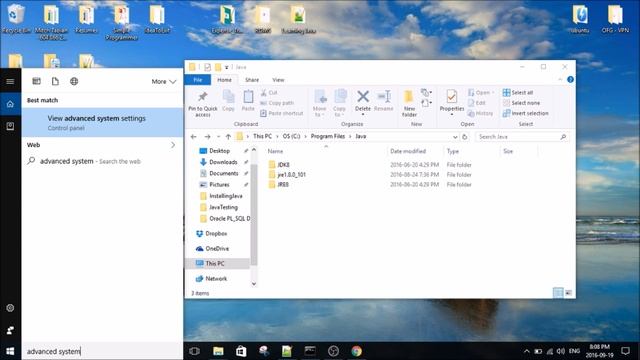Click the address bar refresh icon

pyautogui.click(x=464, y=137)
